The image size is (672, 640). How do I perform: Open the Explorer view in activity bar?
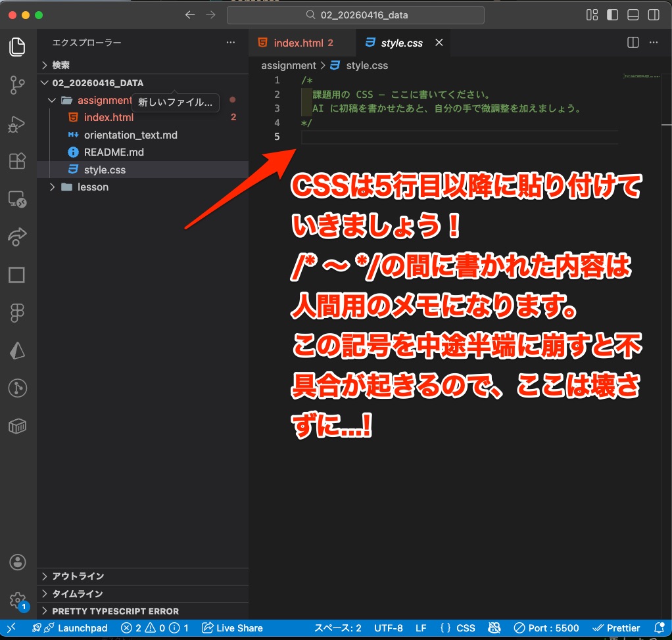pyautogui.click(x=17, y=47)
